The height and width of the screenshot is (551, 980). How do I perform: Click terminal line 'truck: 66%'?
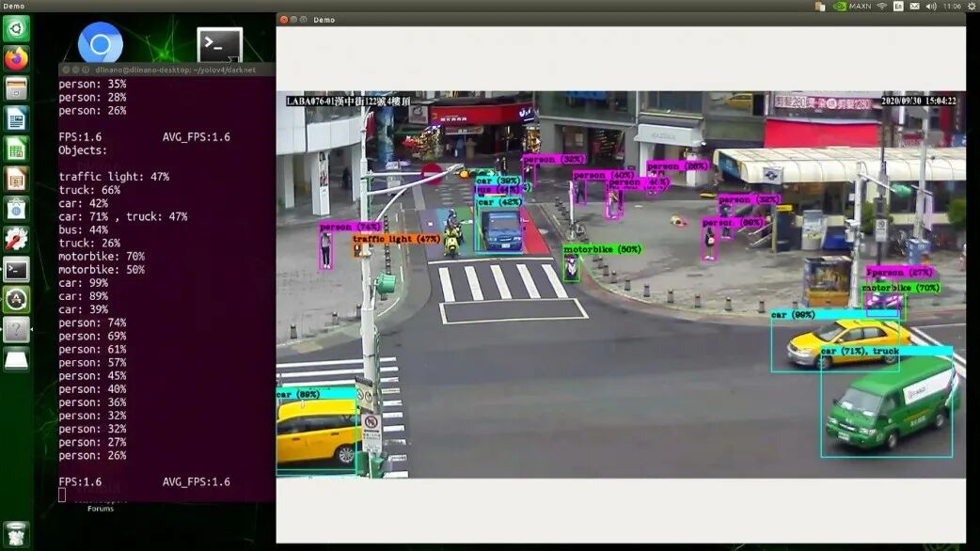[89, 190]
